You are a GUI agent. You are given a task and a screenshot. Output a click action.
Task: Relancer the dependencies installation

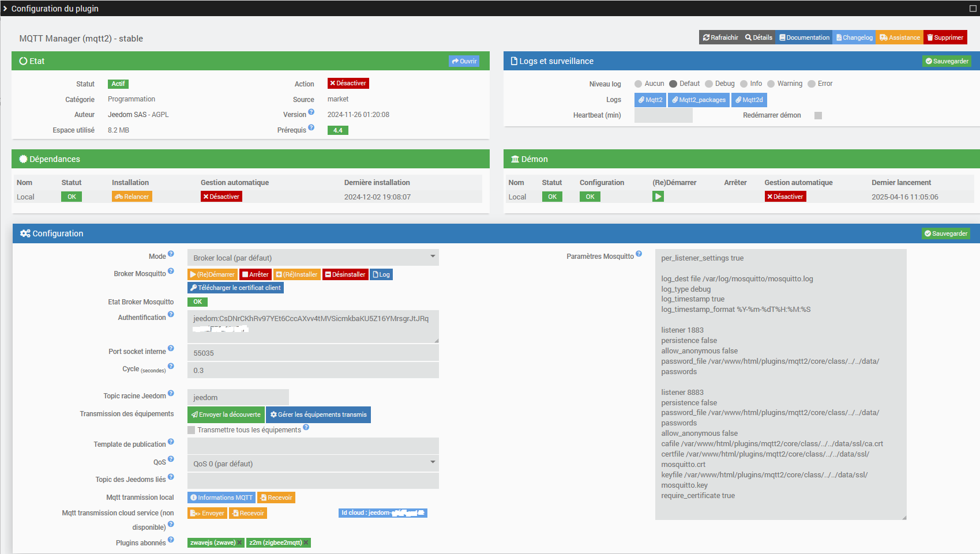pos(132,197)
